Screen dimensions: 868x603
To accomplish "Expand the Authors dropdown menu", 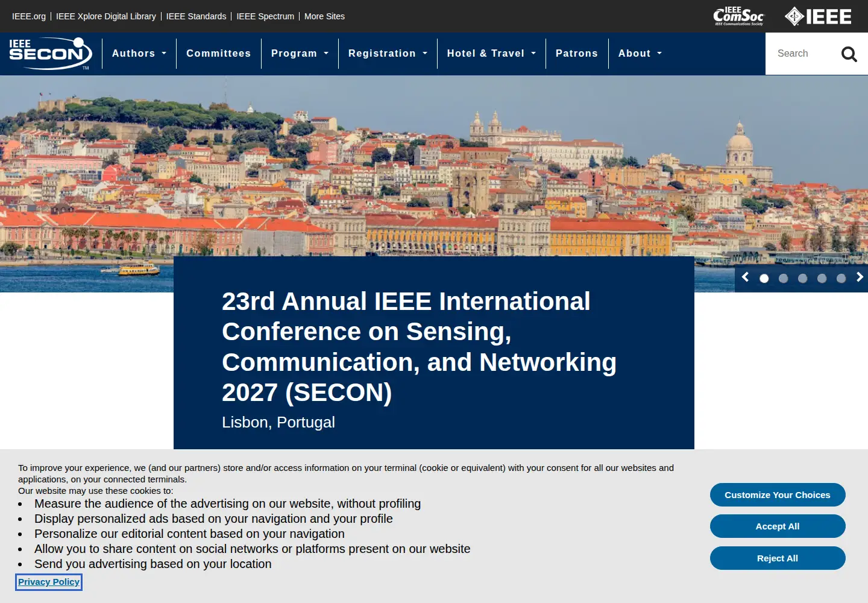I will pos(139,54).
